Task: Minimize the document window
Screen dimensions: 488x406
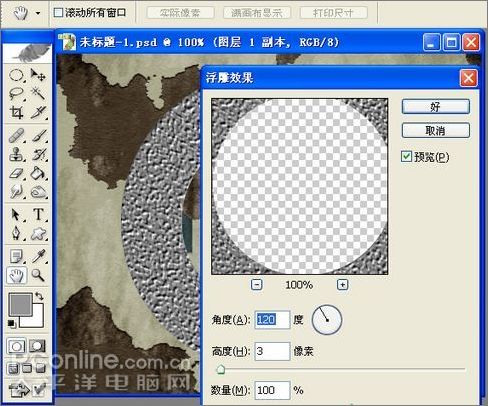Action: 431,42
